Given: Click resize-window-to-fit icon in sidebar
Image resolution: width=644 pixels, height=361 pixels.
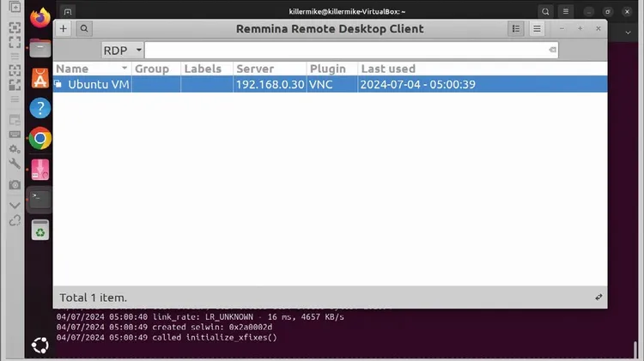Looking at the screenshot, I should (x=15, y=28).
